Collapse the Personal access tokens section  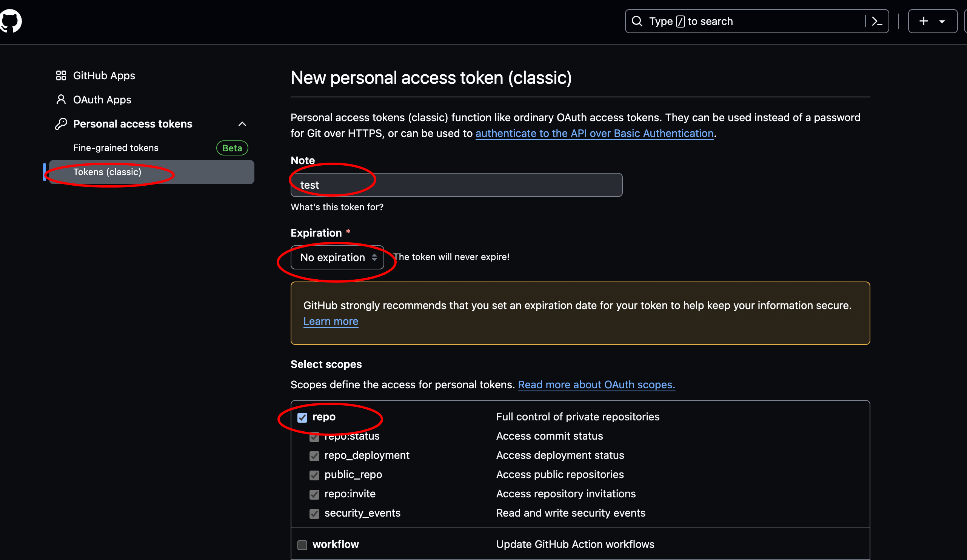242,124
